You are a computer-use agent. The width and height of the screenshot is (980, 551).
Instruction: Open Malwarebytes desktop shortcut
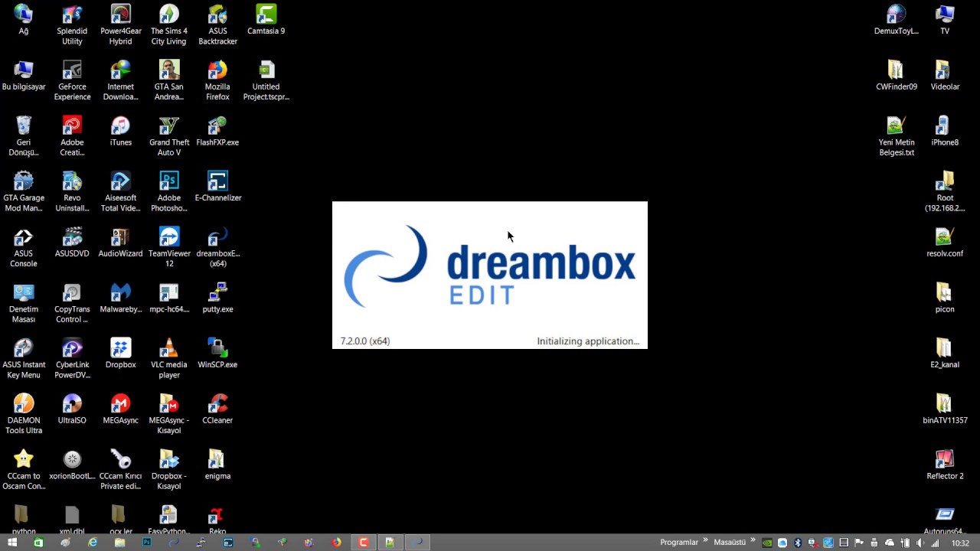[120, 298]
